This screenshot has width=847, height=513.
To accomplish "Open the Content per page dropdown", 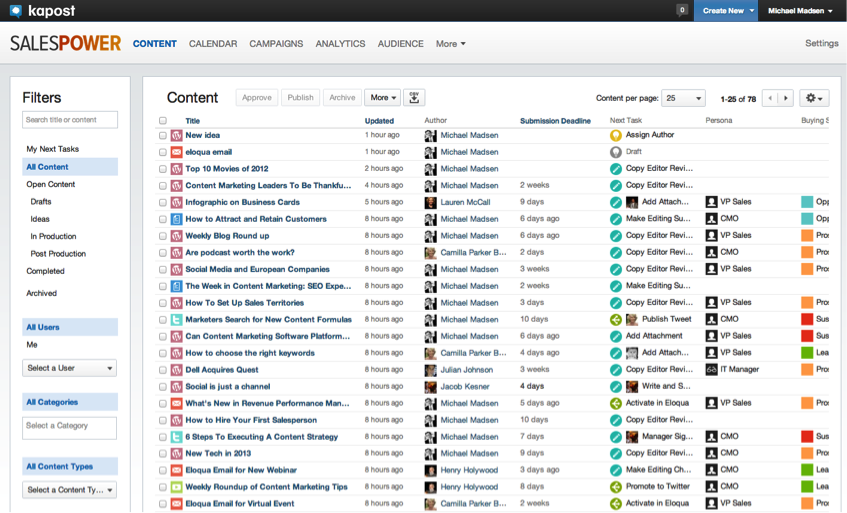I will [x=683, y=98].
